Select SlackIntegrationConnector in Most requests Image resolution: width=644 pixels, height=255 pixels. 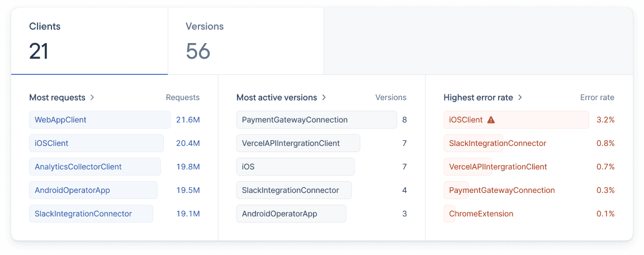[x=83, y=214]
